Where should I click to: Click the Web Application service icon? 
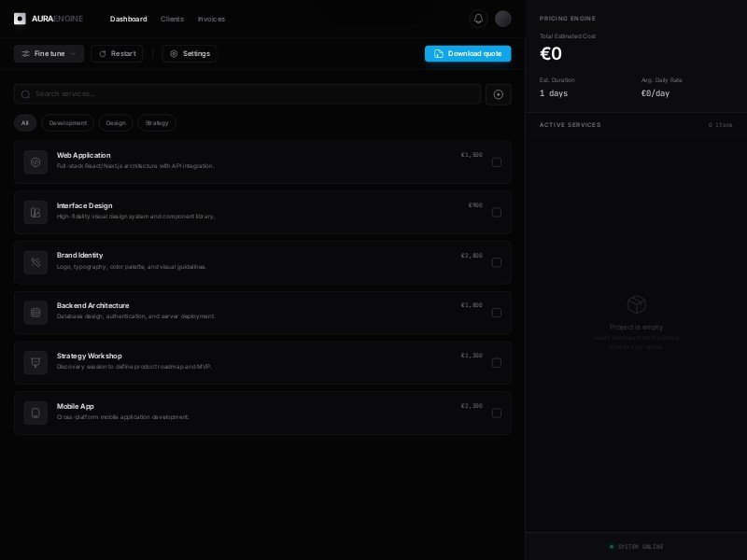tap(35, 161)
